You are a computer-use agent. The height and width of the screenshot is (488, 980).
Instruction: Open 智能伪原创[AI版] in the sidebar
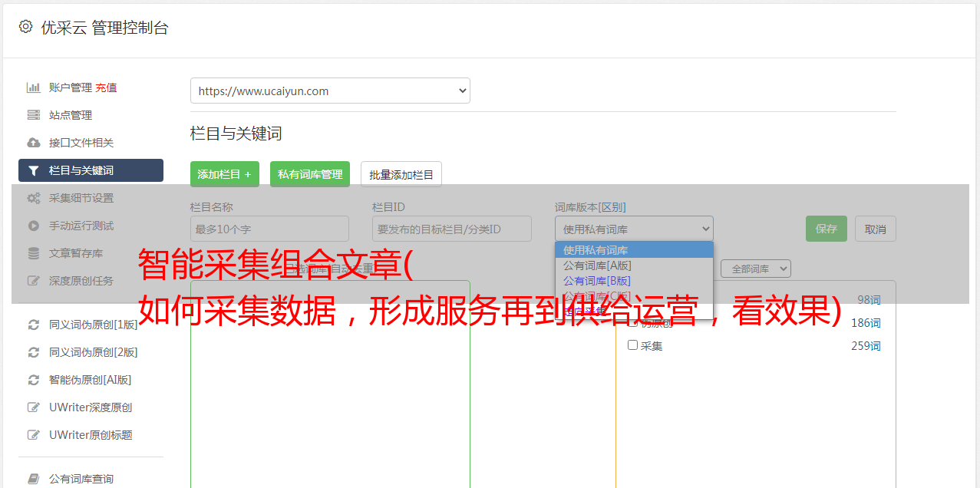(x=91, y=380)
